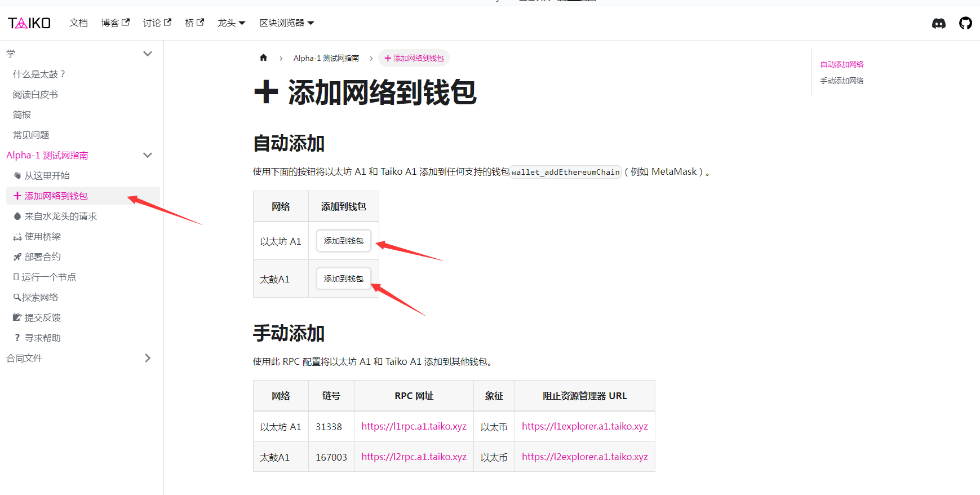Click 合同文件 sidebar heading
Screen dimensions: 980x495
click(x=24, y=358)
